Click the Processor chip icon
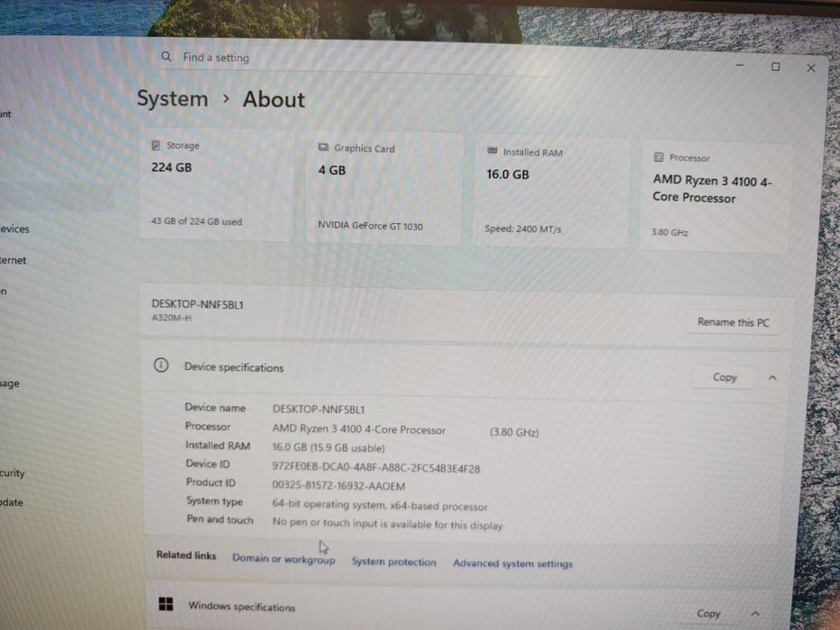 658,157
